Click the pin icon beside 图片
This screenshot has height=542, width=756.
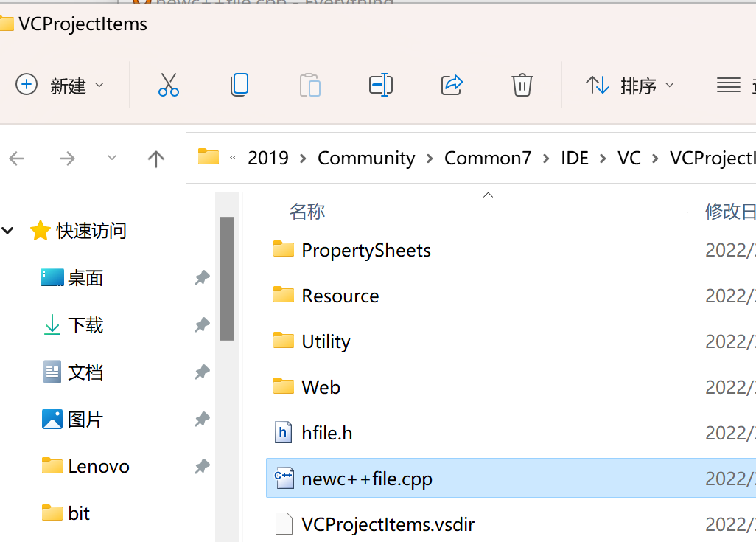(x=202, y=420)
